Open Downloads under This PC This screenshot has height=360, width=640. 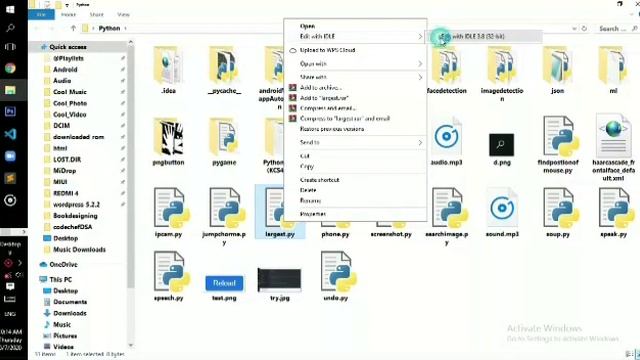click(70, 313)
